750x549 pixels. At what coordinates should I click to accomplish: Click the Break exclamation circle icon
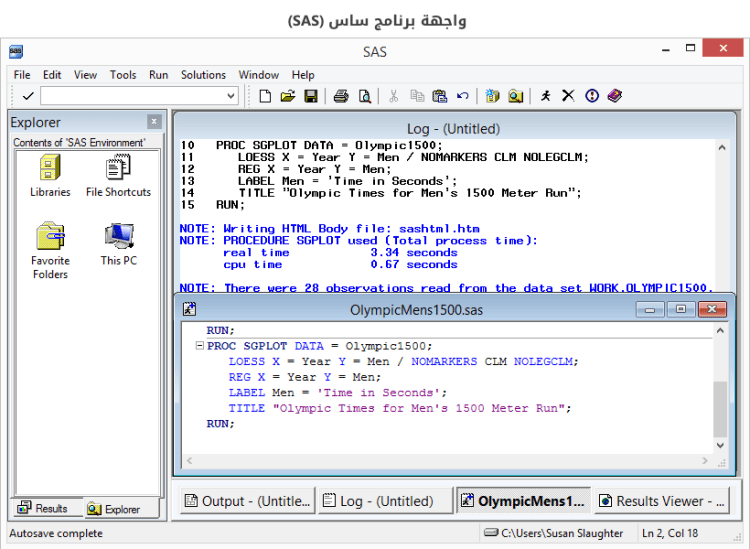coord(592,96)
